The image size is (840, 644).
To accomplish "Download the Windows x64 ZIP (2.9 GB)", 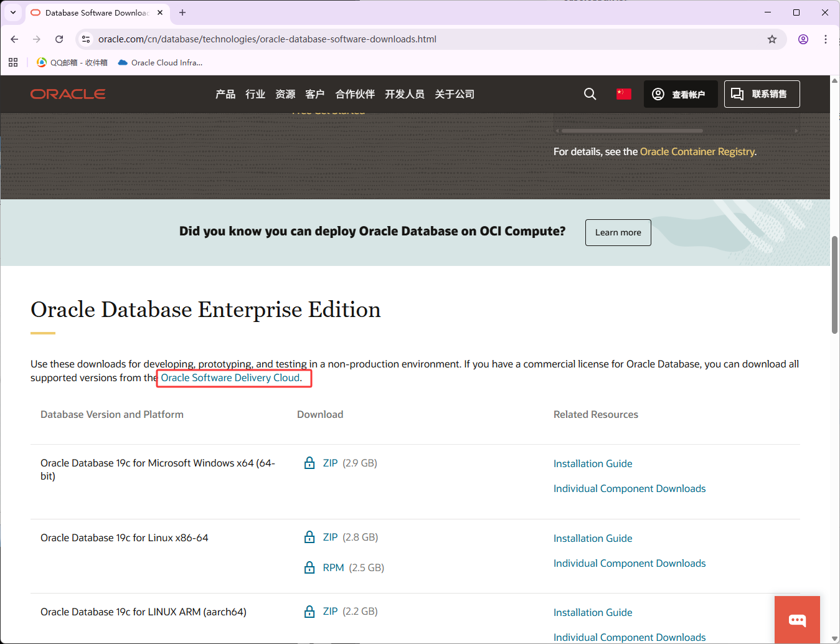I will pyautogui.click(x=330, y=463).
